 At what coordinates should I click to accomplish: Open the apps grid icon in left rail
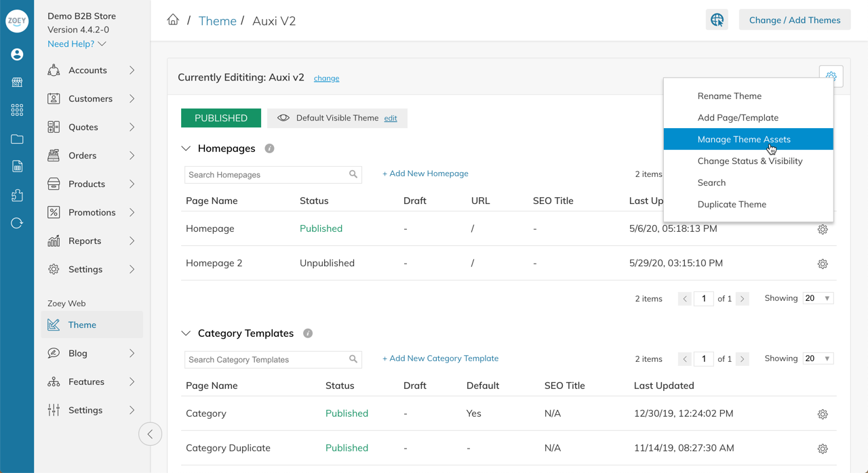pos(17,110)
